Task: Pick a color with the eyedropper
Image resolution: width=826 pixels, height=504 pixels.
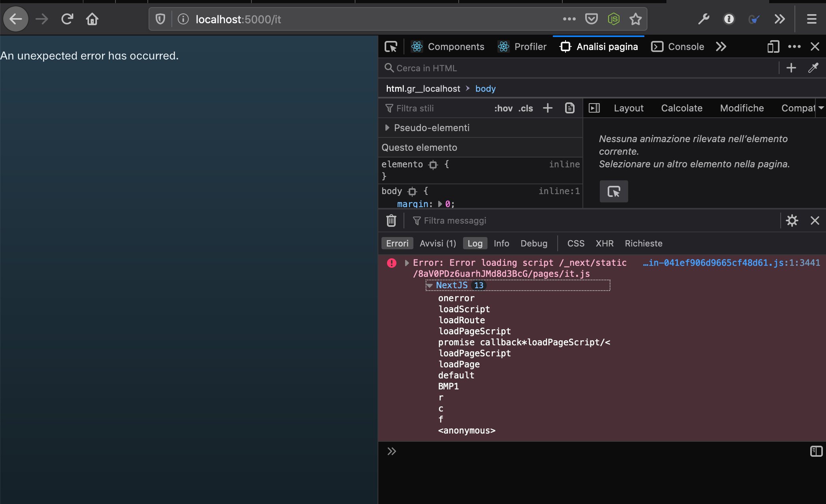Action: click(x=813, y=68)
